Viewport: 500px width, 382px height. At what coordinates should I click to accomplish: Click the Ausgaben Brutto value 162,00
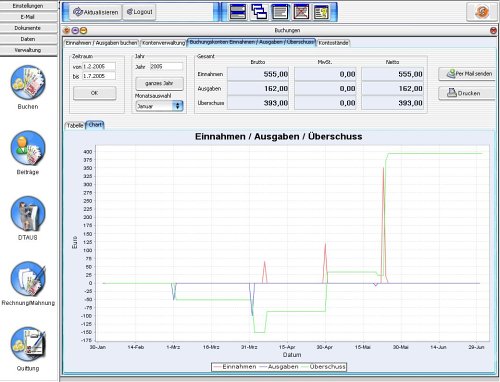pyautogui.click(x=258, y=88)
